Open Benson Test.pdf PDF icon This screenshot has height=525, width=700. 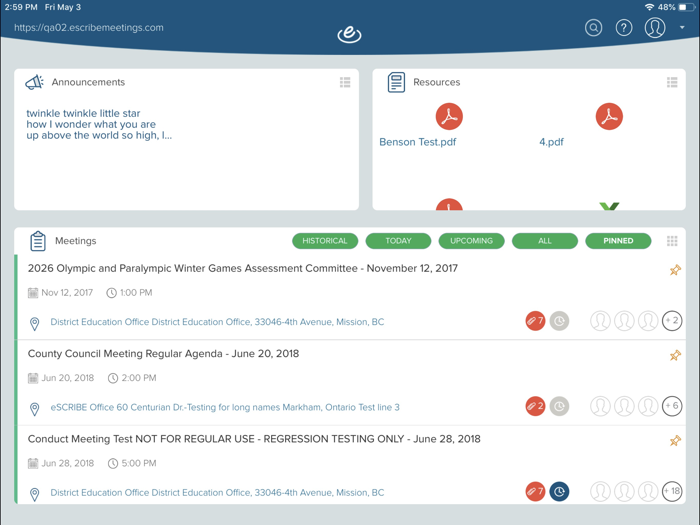[449, 116]
